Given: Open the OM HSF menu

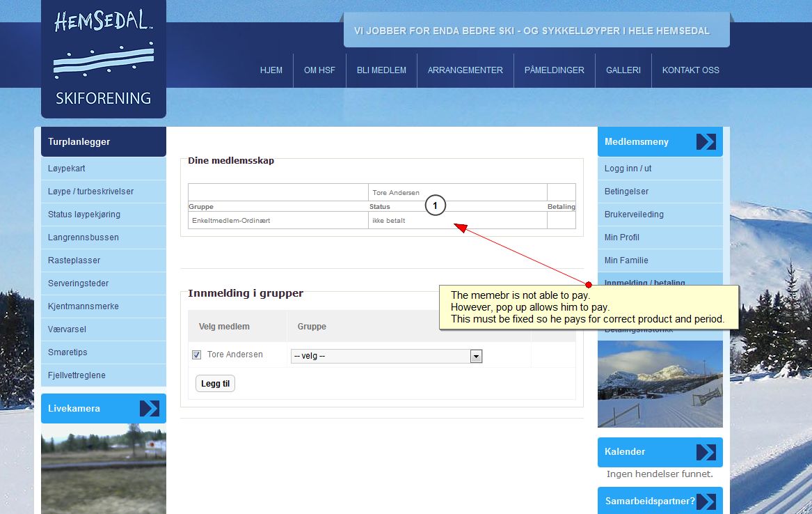Looking at the screenshot, I should tap(319, 70).
